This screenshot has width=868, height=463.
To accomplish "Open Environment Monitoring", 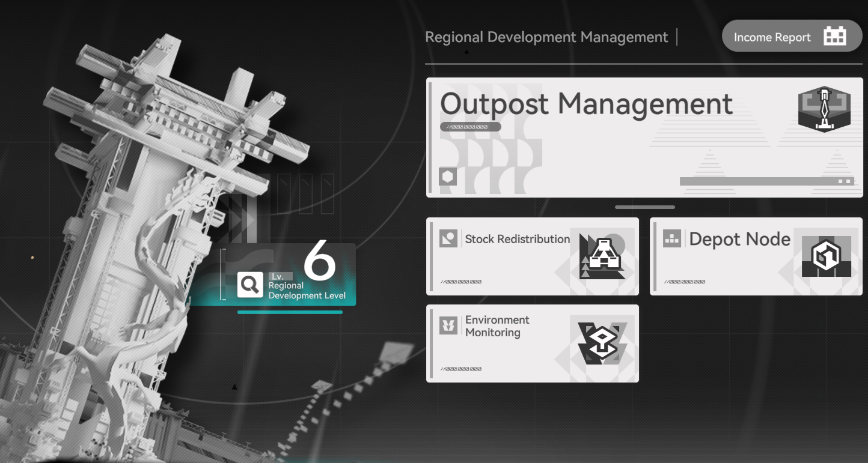I will [x=533, y=343].
